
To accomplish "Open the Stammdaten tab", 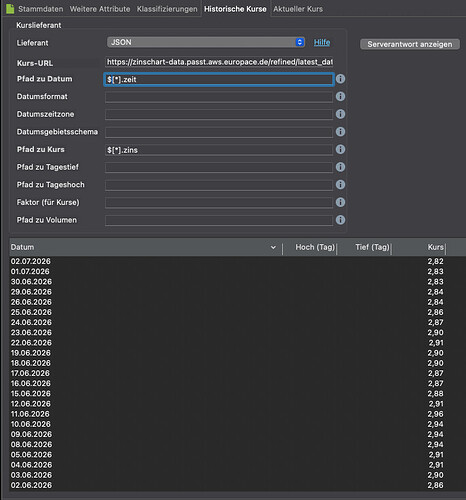I will [41, 9].
